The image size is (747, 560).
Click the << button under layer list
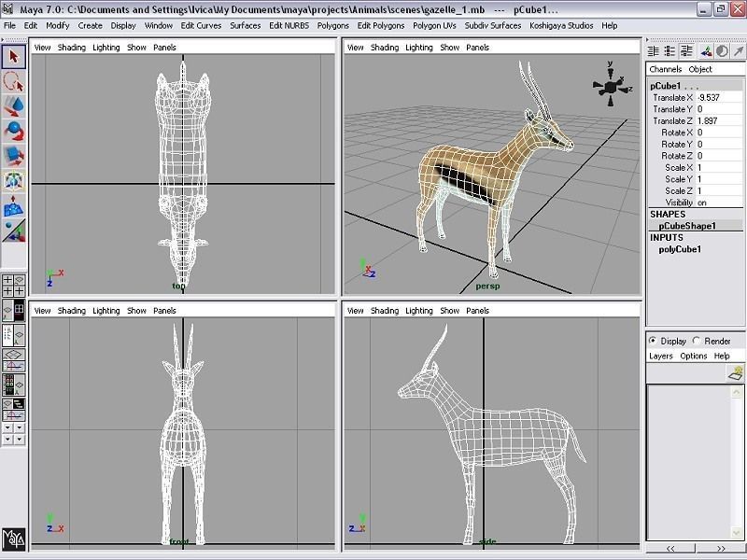(670, 548)
